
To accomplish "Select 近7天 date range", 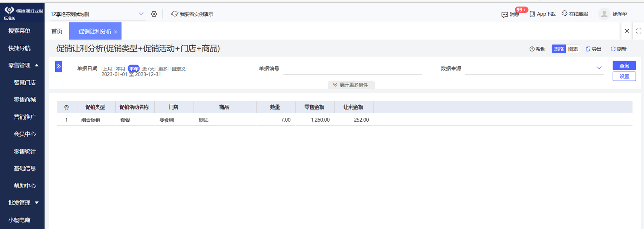I will (148, 69).
